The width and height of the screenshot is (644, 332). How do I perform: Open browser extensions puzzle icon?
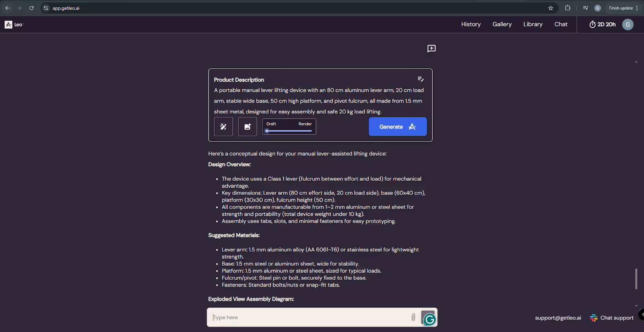pyautogui.click(x=568, y=8)
